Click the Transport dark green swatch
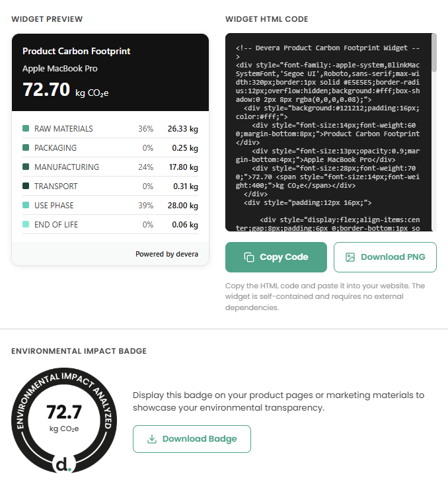This screenshot has width=448, height=488. click(x=26, y=186)
